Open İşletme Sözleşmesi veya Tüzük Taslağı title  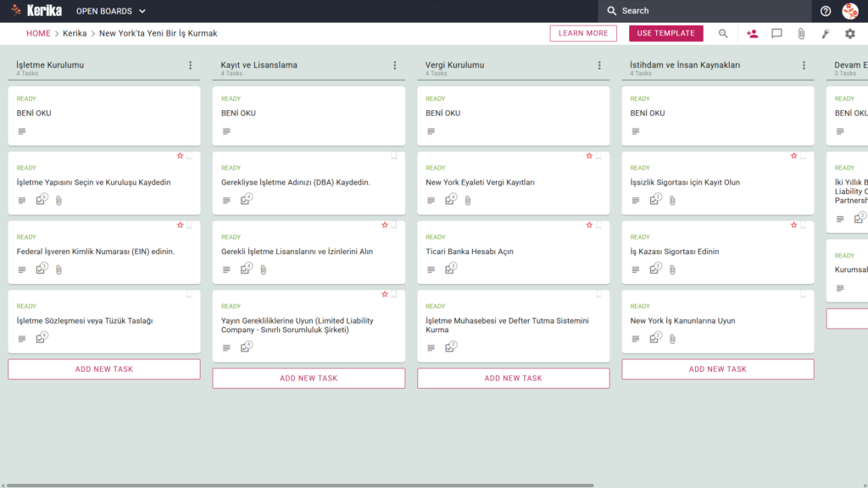84,320
